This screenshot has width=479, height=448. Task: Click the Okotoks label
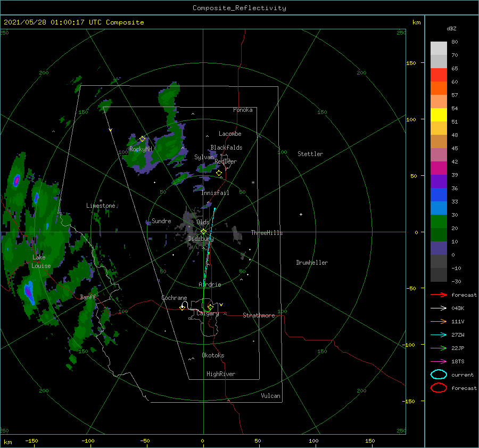coord(213,356)
